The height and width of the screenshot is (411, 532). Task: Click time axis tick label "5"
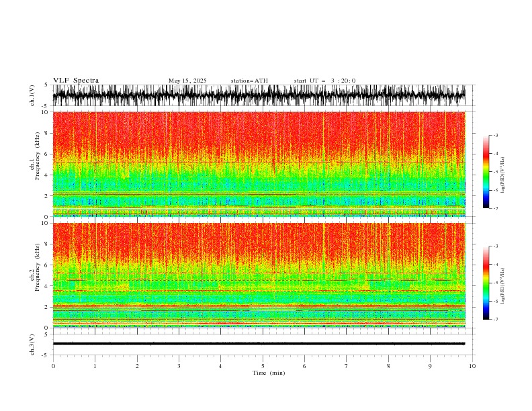pyautogui.click(x=263, y=366)
